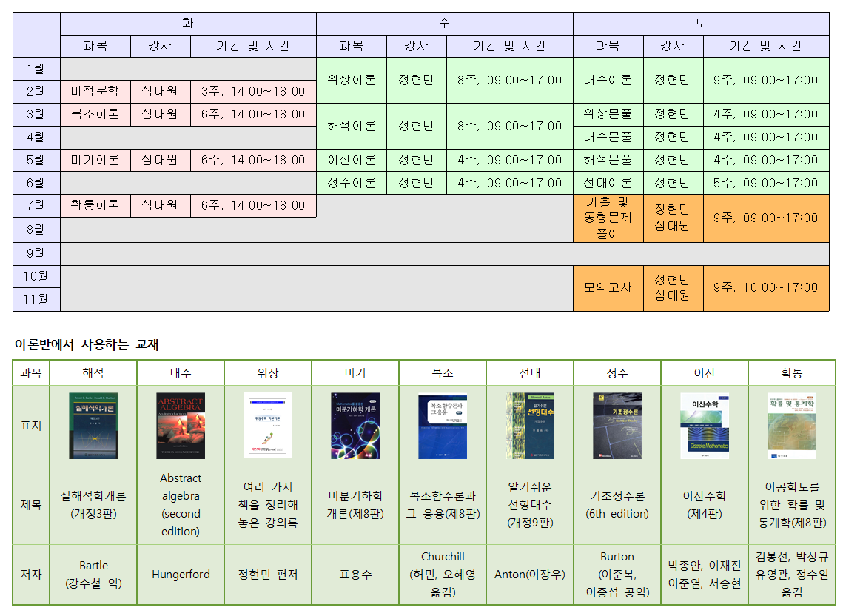Select the 복소이론 course cell
The width and height of the screenshot is (843, 616).
click(x=95, y=115)
